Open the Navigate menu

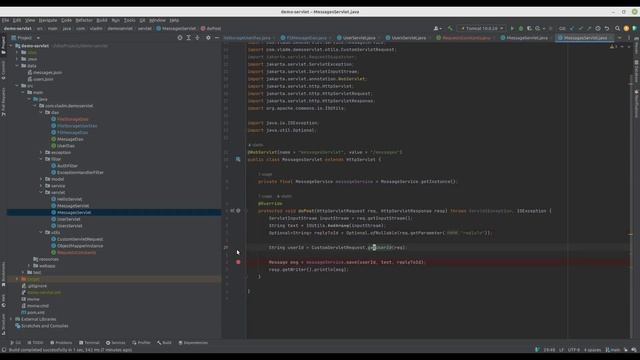48,20
